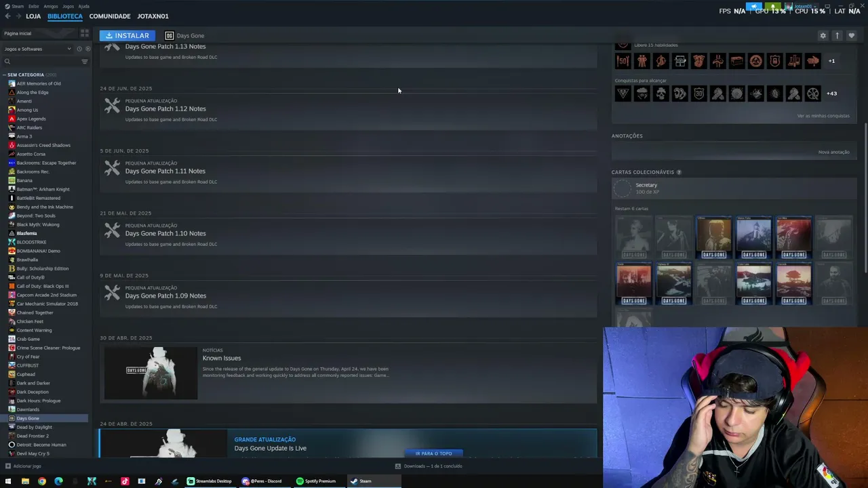Switch to the COMUNIDADE tab
Screen dimensions: 868x488
[x=110, y=16]
